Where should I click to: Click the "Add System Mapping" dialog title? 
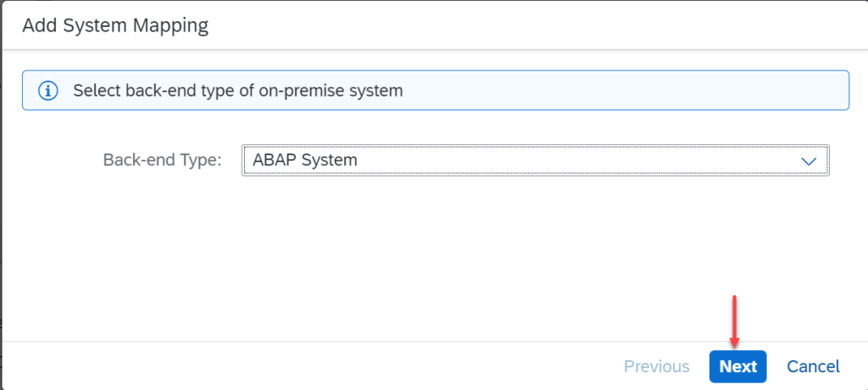115,25
